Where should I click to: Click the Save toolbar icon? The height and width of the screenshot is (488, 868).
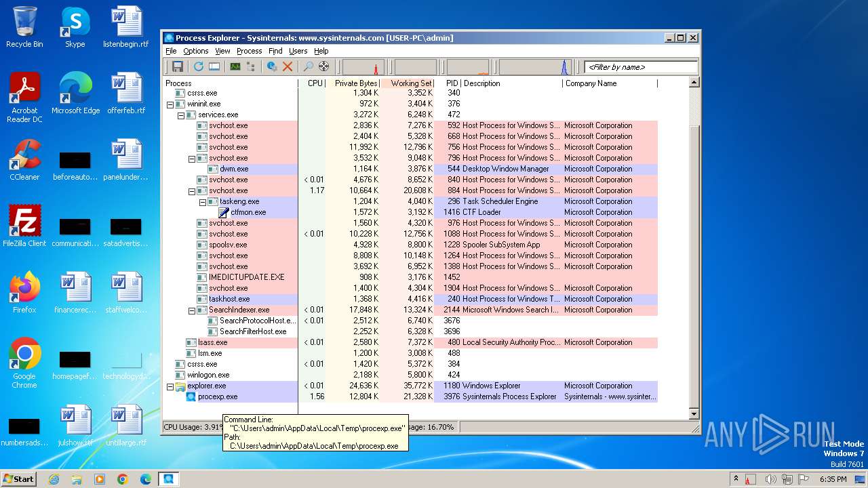[178, 66]
